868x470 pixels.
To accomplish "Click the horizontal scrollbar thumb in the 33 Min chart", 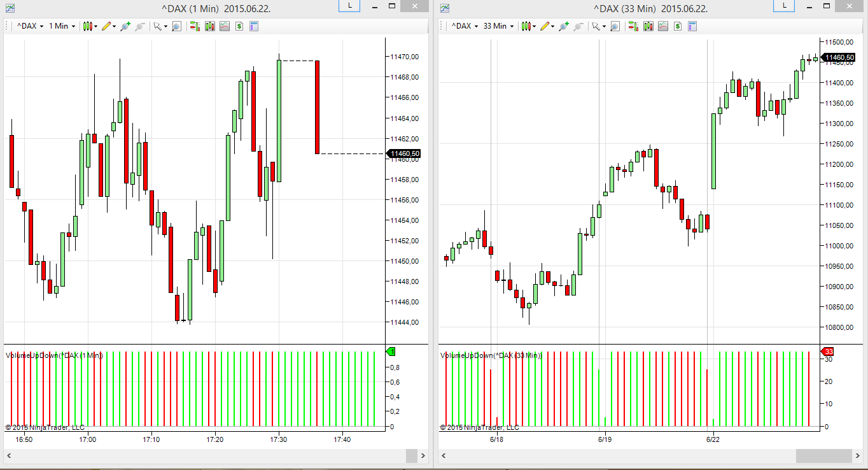I will point(824,456).
